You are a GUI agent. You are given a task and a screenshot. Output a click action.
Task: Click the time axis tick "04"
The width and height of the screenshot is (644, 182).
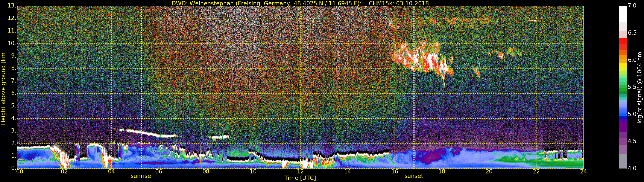click(111, 172)
